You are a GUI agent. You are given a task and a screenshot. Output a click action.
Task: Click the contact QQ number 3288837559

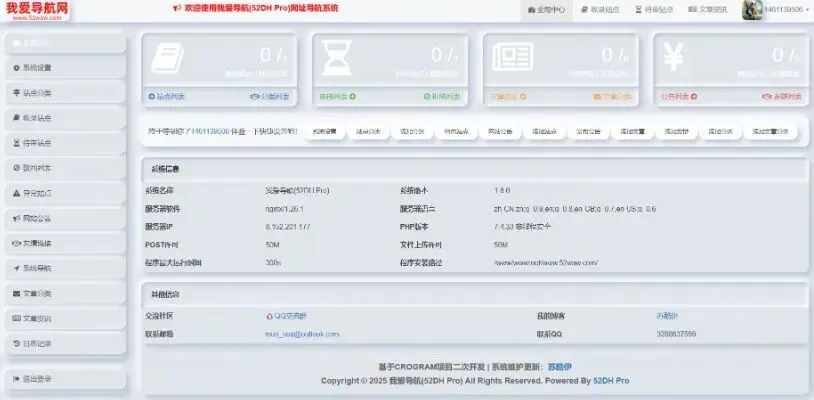(676, 334)
